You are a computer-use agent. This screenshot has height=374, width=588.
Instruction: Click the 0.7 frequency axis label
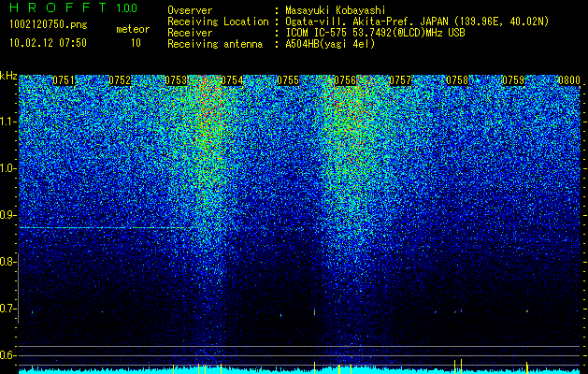pyautogui.click(x=7, y=309)
